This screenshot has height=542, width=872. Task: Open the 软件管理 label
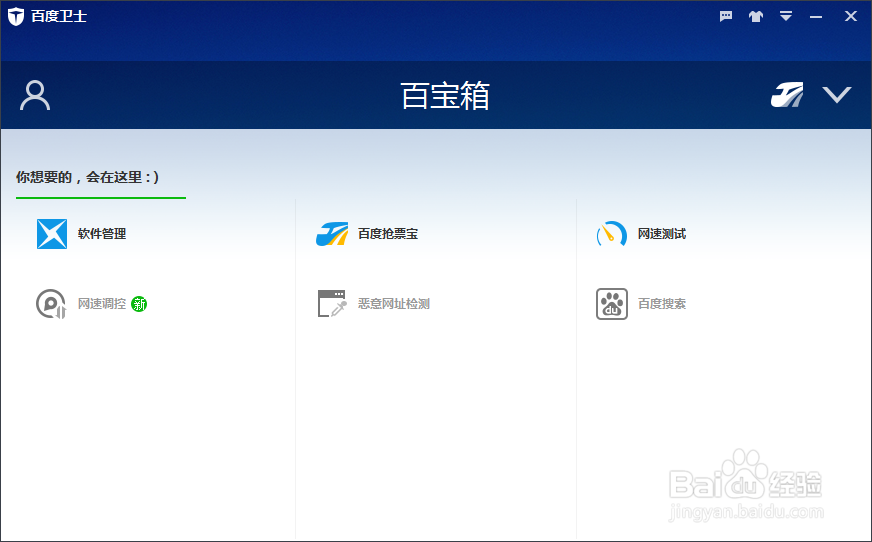click(x=102, y=233)
